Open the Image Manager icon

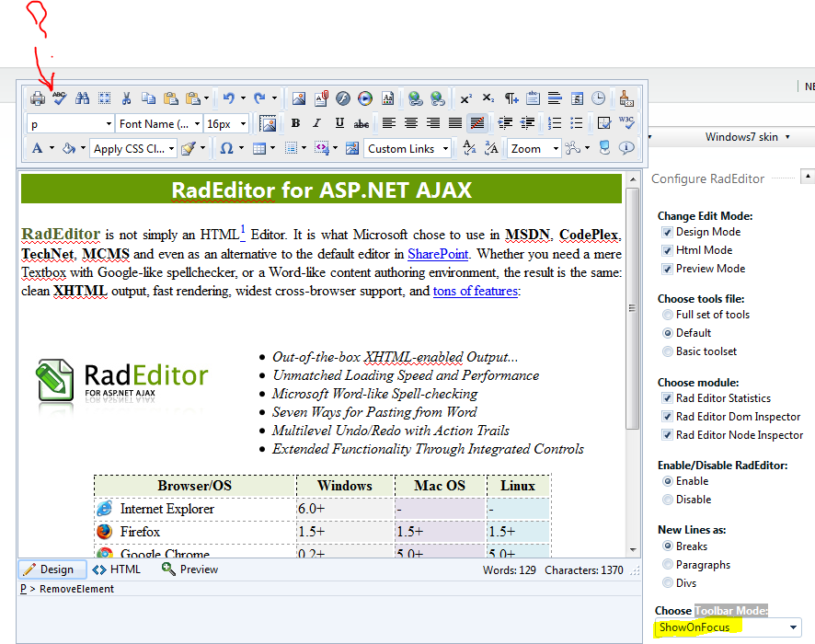[x=299, y=98]
